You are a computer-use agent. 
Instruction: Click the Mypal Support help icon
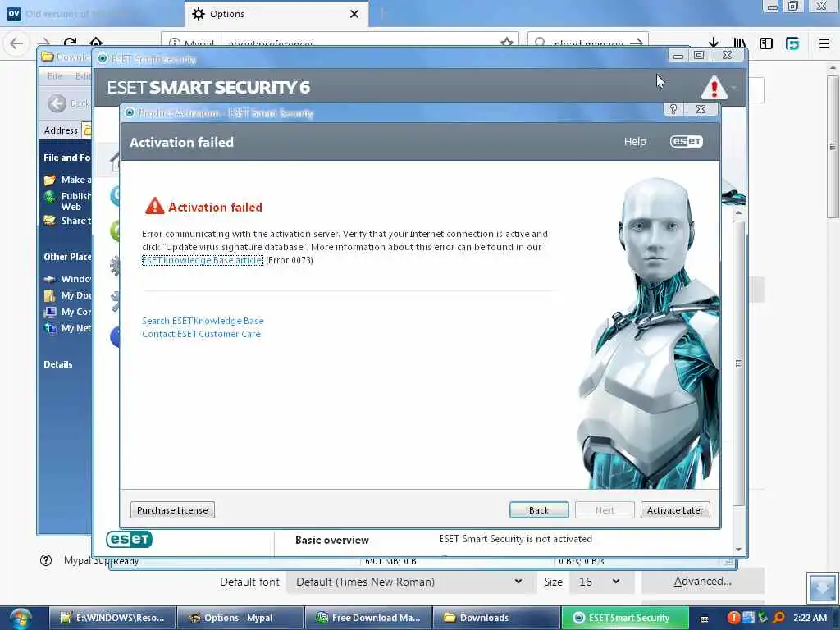click(x=46, y=560)
